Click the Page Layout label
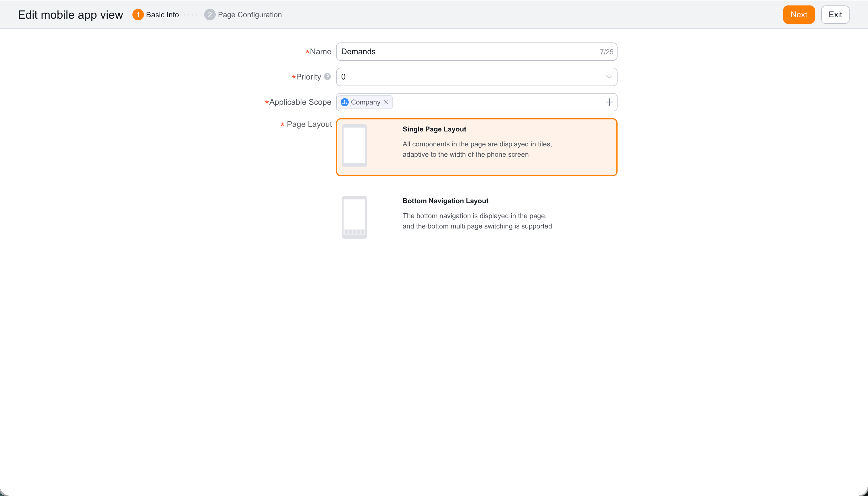The width and height of the screenshot is (868, 496). pos(309,124)
